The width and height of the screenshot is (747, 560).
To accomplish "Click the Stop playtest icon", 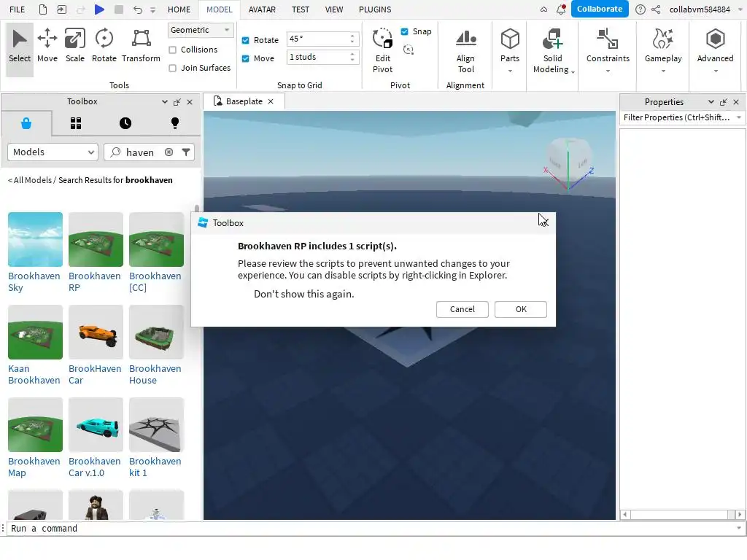I will click(x=119, y=9).
